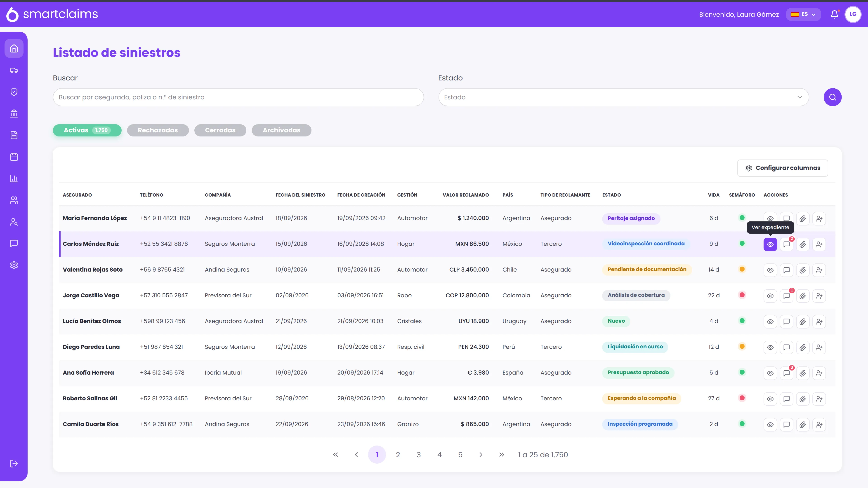View expediente of Valentina Rojas Soto
This screenshot has width=868, height=488.
point(770,270)
